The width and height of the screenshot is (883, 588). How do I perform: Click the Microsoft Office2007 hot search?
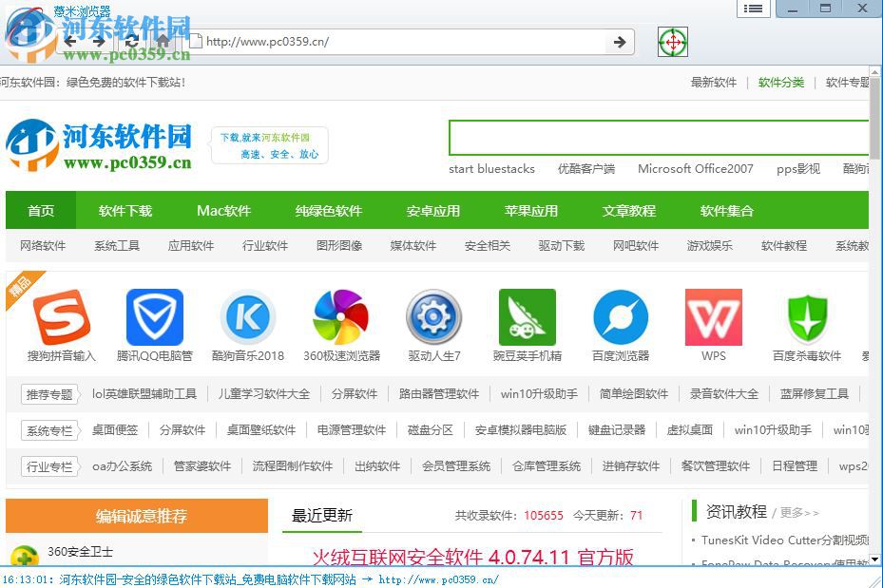(696, 169)
